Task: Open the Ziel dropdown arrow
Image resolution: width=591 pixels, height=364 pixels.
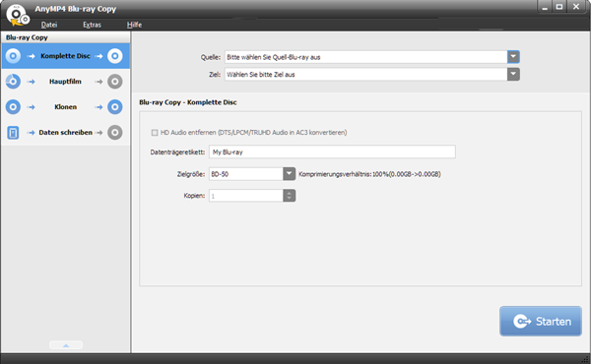Action: coord(513,74)
